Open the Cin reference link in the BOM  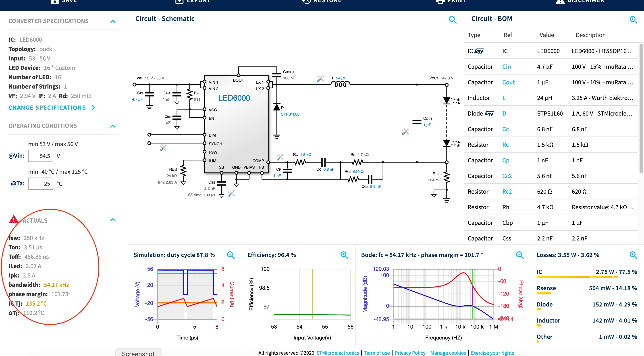[507, 67]
